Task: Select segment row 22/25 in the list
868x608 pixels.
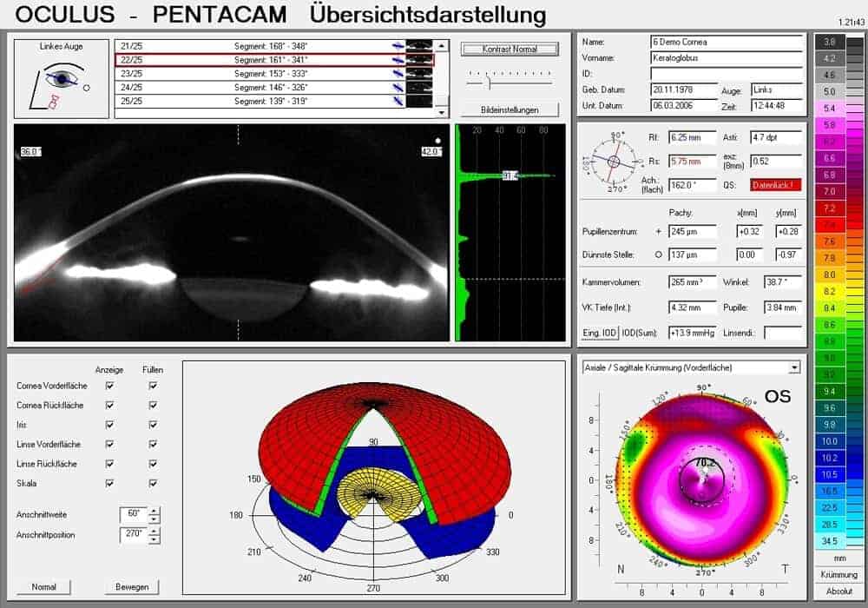Action: (260, 60)
